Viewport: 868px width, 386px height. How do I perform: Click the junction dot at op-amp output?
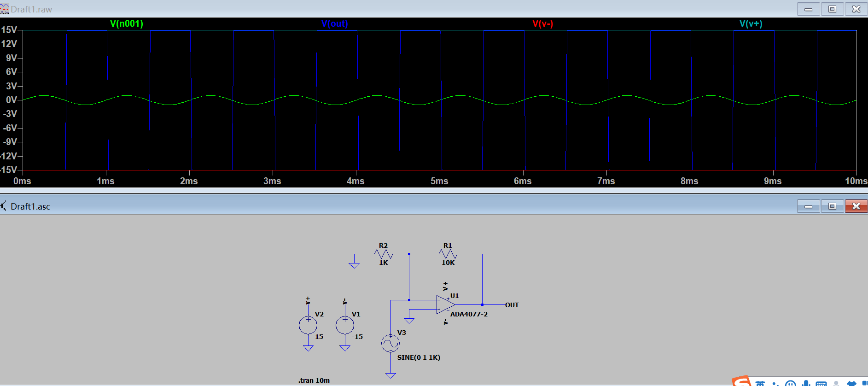click(482, 305)
